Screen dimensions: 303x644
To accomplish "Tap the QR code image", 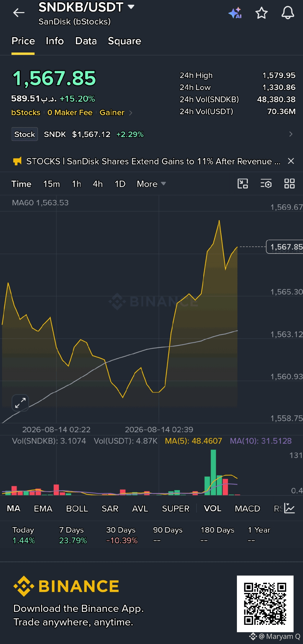I will [265, 604].
